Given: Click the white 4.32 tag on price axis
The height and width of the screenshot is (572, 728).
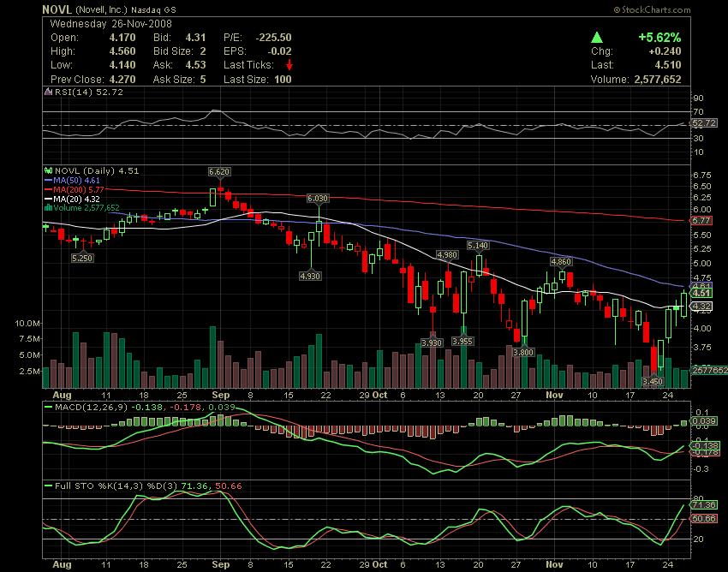Looking at the screenshot, I should pos(701,306).
